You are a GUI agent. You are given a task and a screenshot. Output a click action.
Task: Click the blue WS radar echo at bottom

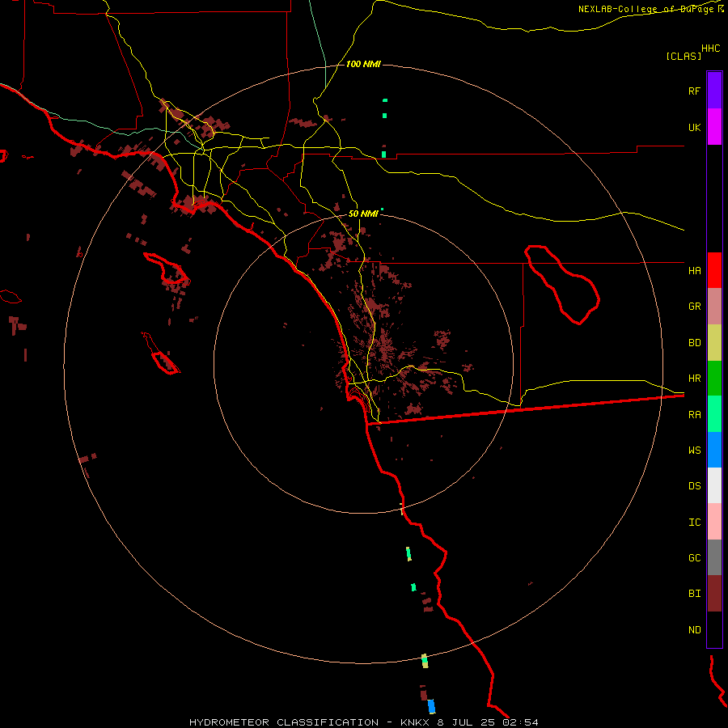pyautogui.click(x=431, y=706)
